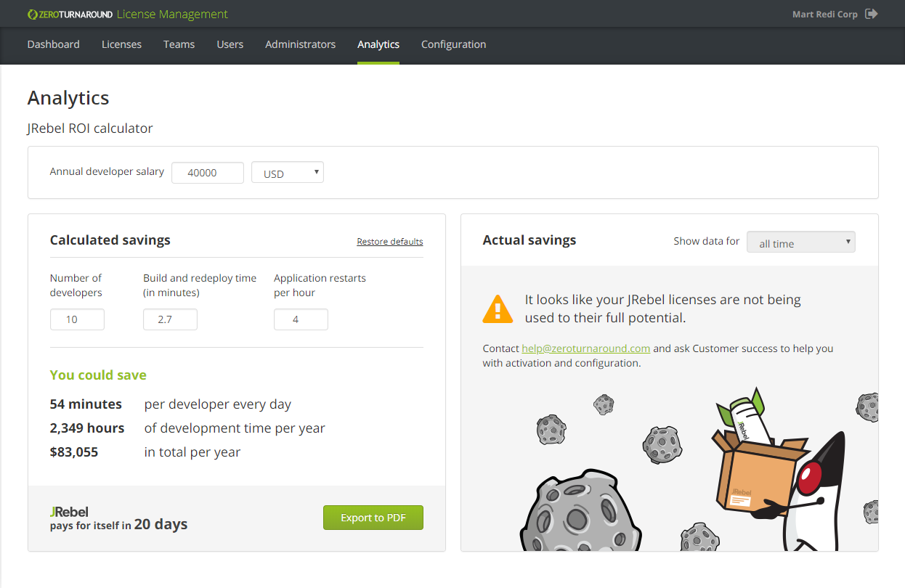Click the orange warning triangle icon
This screenshot has height=588, width=905.
pos(498,309)
